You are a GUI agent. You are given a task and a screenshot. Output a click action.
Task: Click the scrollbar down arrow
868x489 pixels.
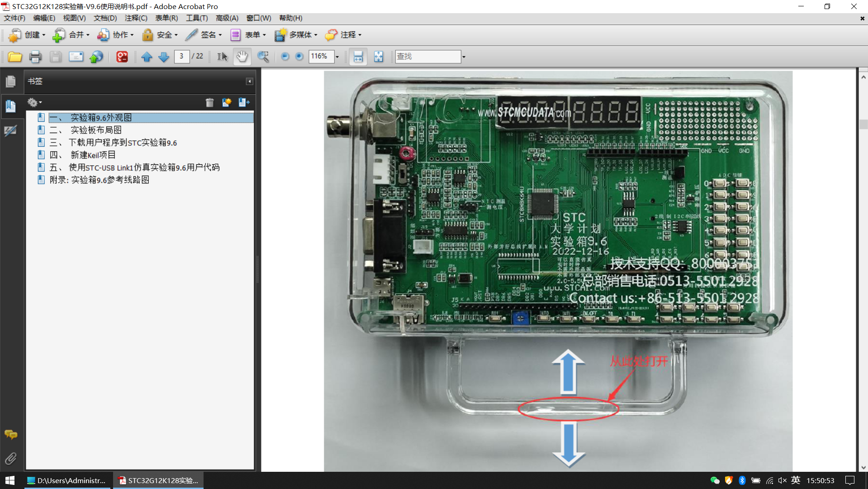(x=863, y=468)
